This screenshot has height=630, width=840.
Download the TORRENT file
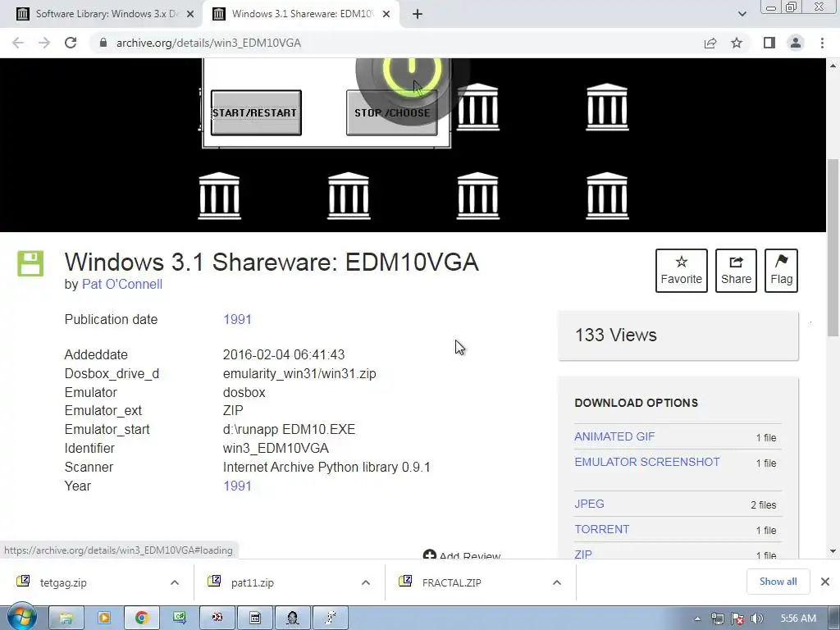(601, 529)
